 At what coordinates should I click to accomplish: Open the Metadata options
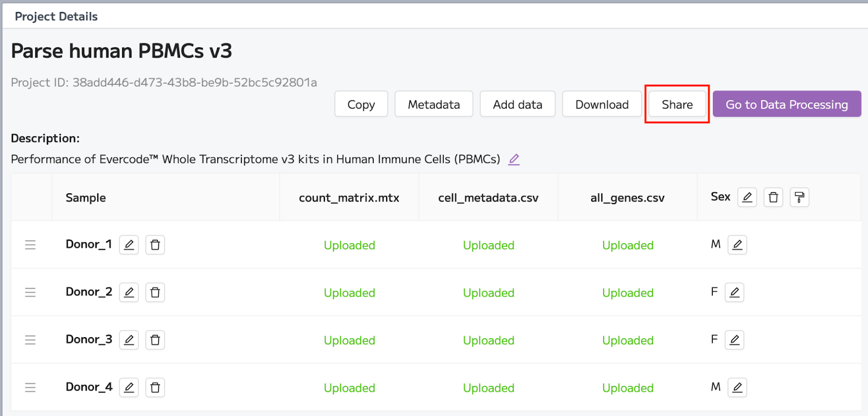[x=434, y=104]
